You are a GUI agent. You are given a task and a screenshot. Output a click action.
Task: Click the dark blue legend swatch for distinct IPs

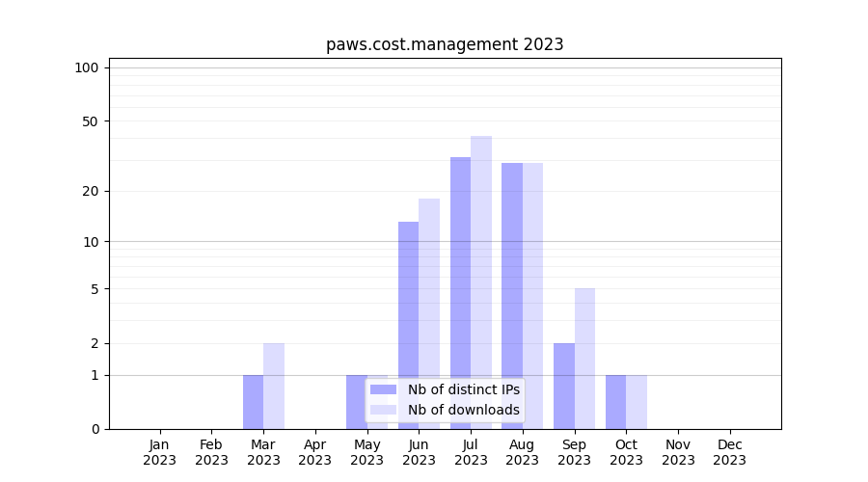pos(383,389)
